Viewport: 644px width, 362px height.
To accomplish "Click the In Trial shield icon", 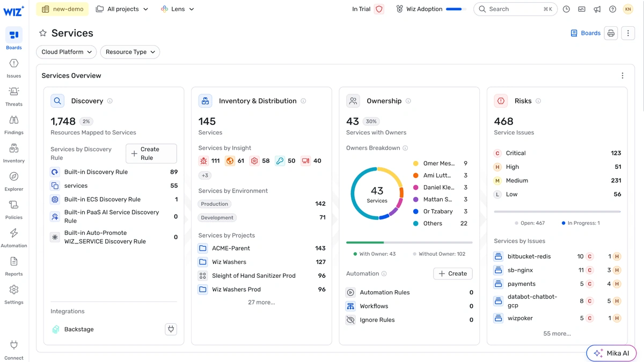I will (x=379, y=9).
